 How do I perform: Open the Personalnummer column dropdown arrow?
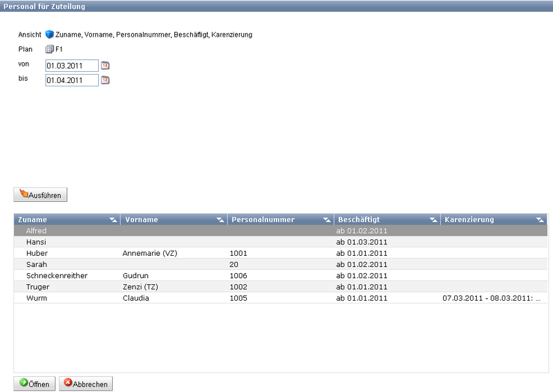point(326,220)
